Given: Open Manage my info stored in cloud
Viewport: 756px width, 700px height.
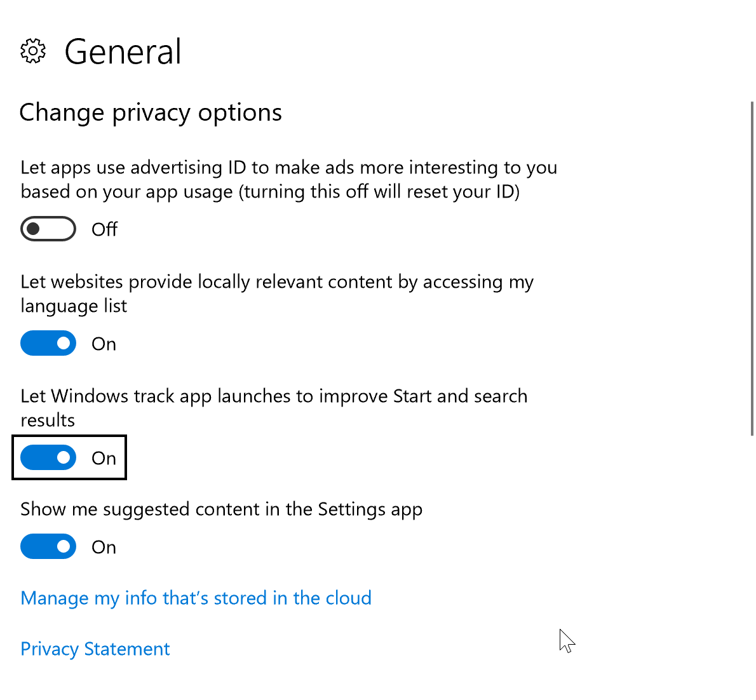Looking at the screenshot, I should 196,598.
